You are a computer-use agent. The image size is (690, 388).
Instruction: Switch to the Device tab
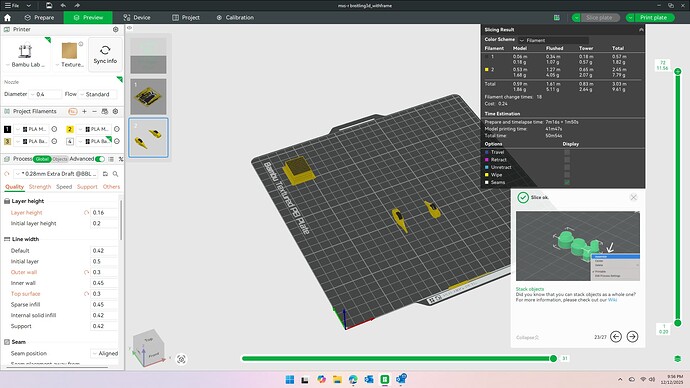(137, 18)
